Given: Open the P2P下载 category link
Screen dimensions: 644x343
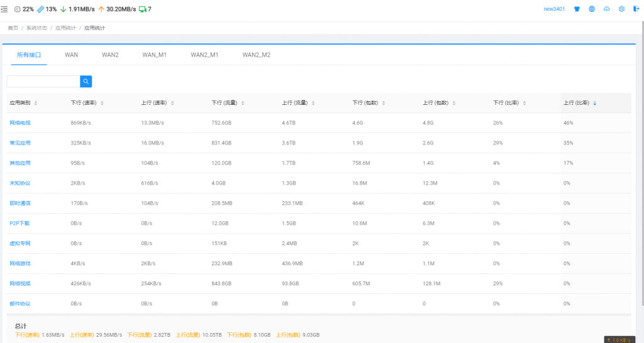Looking at the screenshot, I should (19, 224).
